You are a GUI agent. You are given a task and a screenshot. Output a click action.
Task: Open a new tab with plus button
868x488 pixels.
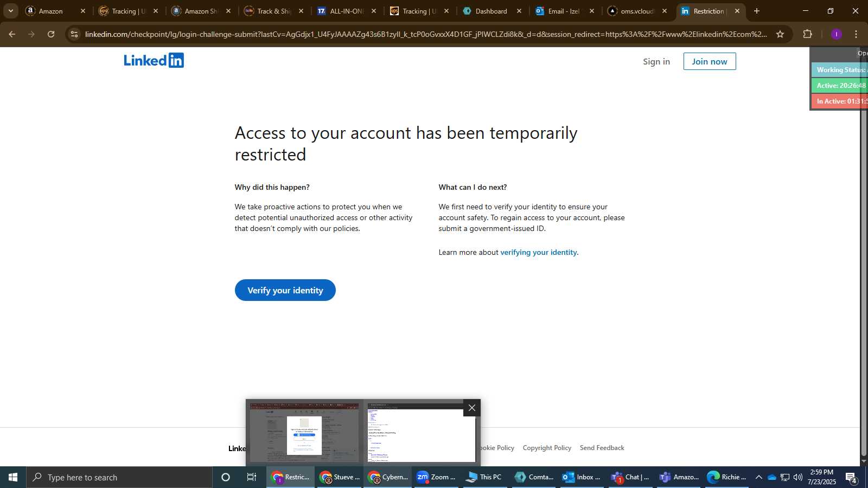click(757, 11)
